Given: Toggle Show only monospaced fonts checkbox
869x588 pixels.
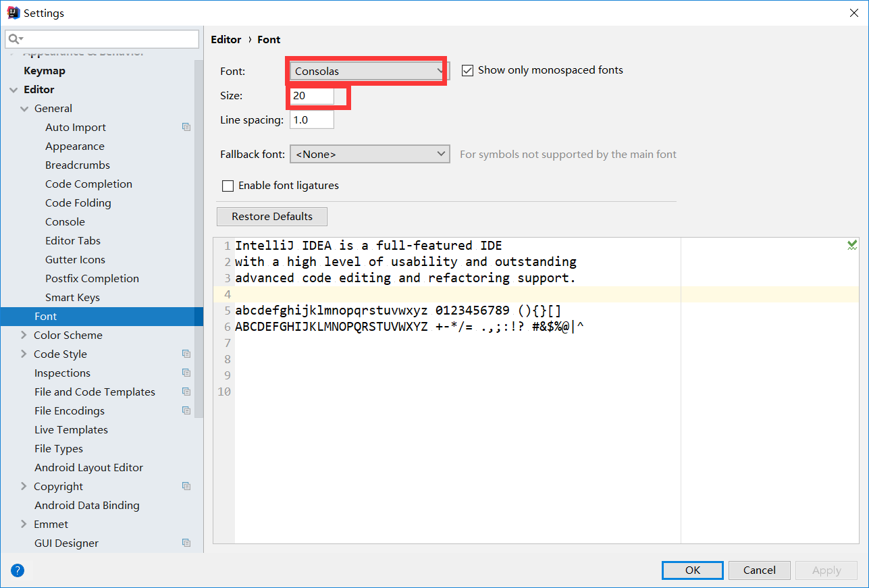Looking at the screenshot, I should tap(467, 70).
